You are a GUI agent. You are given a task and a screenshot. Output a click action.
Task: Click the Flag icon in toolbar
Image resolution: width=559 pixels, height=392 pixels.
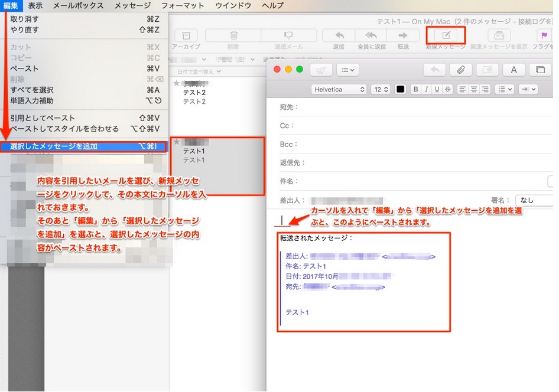coord(544,35)
